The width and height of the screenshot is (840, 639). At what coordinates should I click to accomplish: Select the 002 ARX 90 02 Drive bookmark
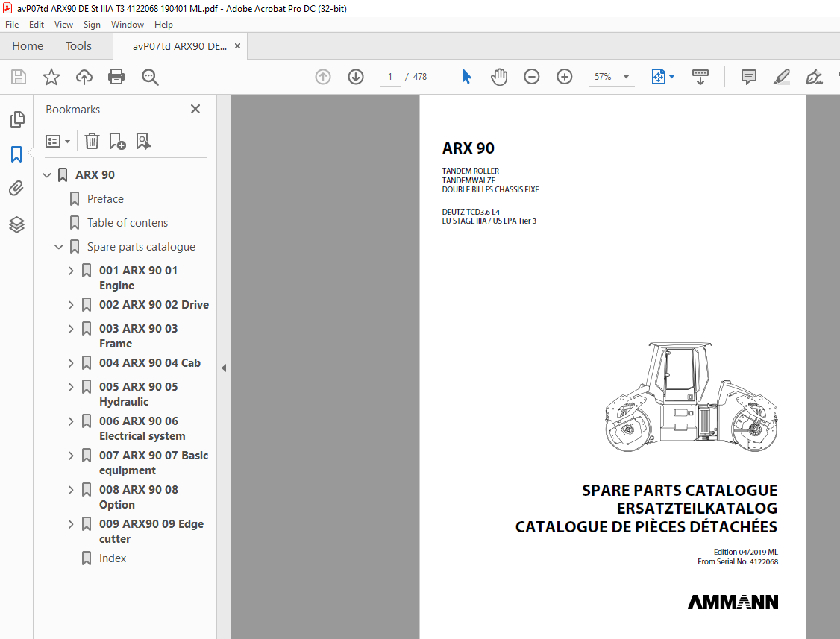(154, 305)
